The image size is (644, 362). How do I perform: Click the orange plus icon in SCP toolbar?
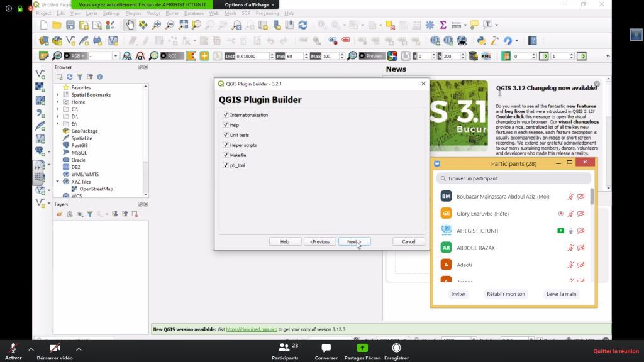[x=204, y=56]
